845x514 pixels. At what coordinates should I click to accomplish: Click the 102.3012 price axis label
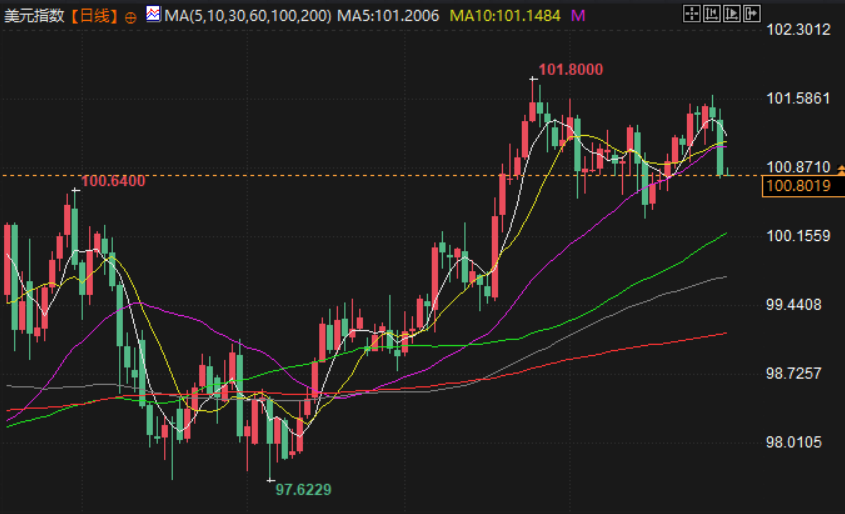tap(798, 30)
